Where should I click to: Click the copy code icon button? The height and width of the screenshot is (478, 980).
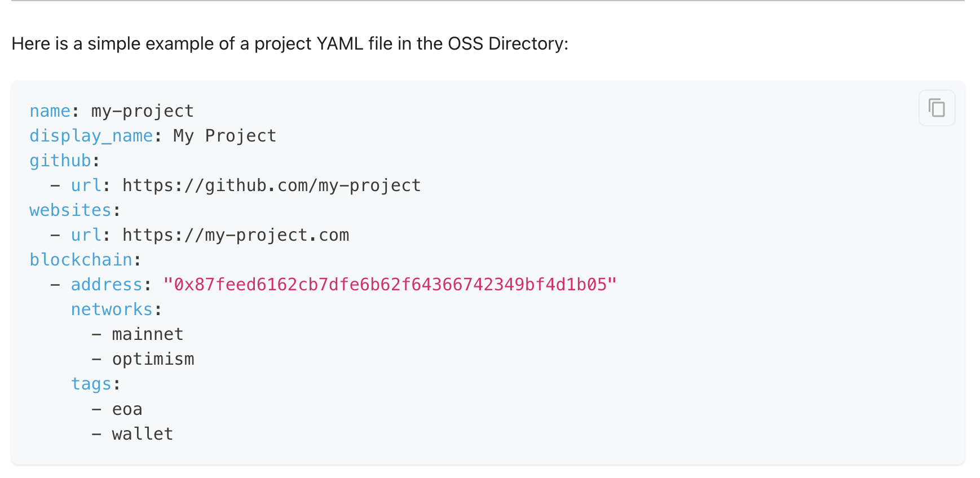pyautogui.click(x=937, y=108)
